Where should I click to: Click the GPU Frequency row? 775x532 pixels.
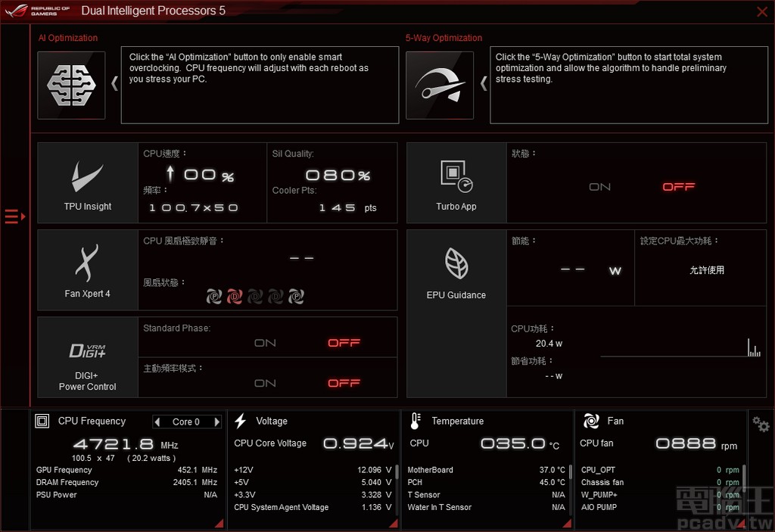126,470
